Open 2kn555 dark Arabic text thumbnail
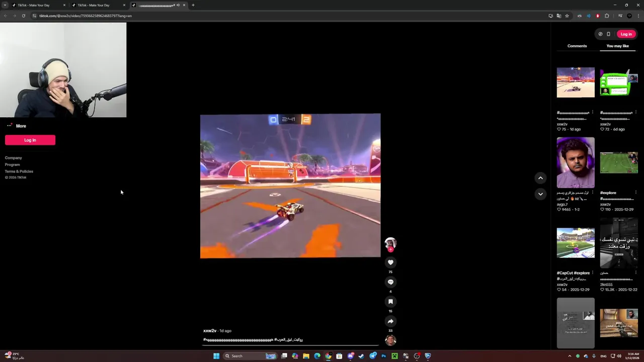Screen dimensions: 644x362 click(x=619, y=243)
